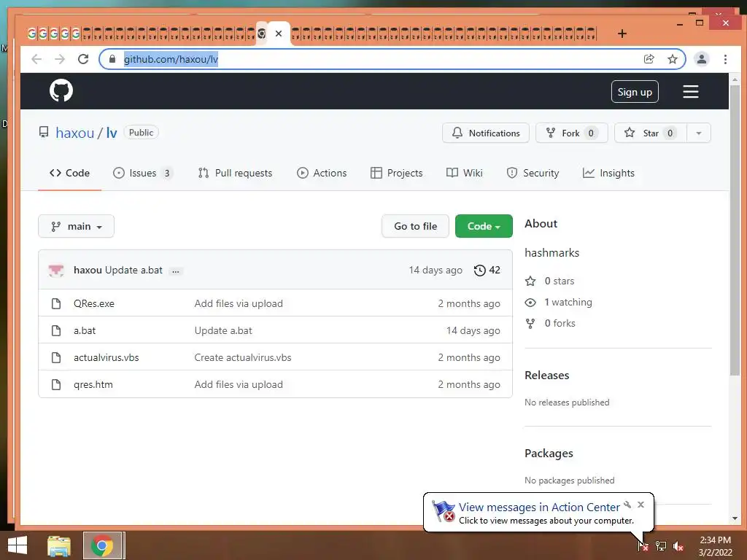Image resolution: width=747 pixels, height=560 pixels.
Task: Click file icon beside actualvirus.vbs
Action: [56, 357]
